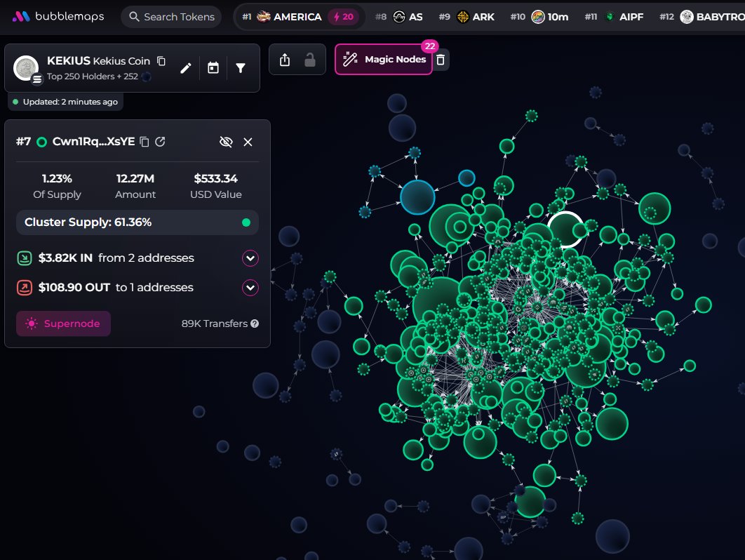Toggle the lock icon
Viewport: 745px width, 560px height.
coord(310,60)
